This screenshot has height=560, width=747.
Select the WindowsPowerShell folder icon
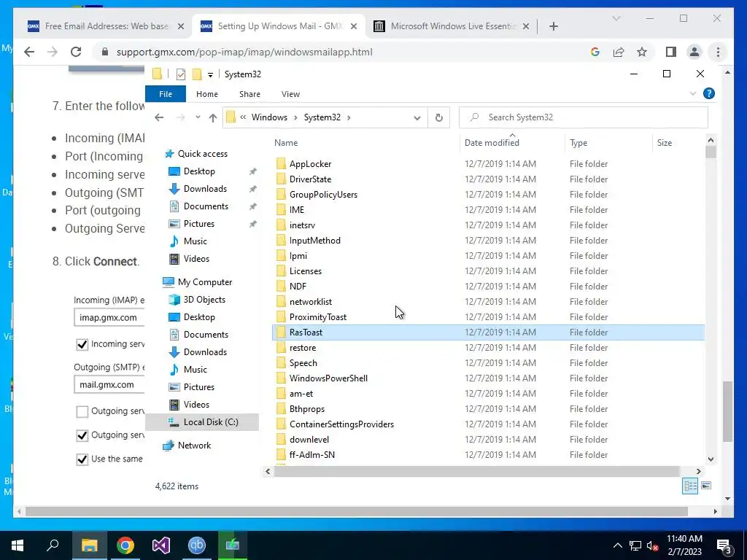point(281,378)
